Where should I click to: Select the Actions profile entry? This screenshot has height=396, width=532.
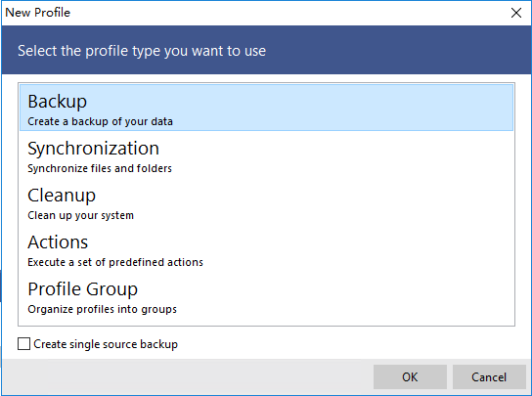[266, 248]
